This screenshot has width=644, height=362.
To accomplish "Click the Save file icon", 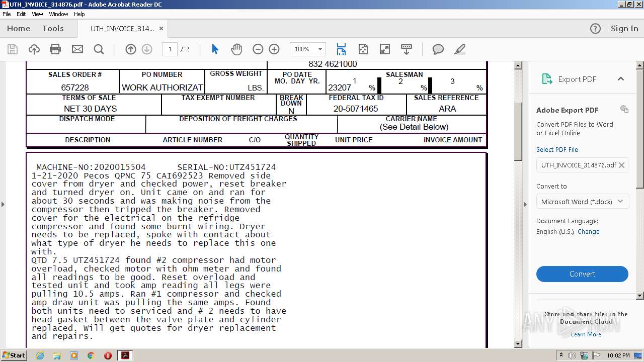I will tap(13, 49).
